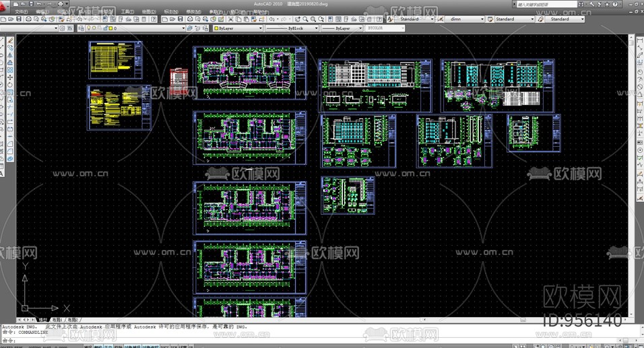Expand the ByLayer lineweight dropdown
Image resolution: width=644 pixels, height=348 pixels.
(x=360, y=28)
